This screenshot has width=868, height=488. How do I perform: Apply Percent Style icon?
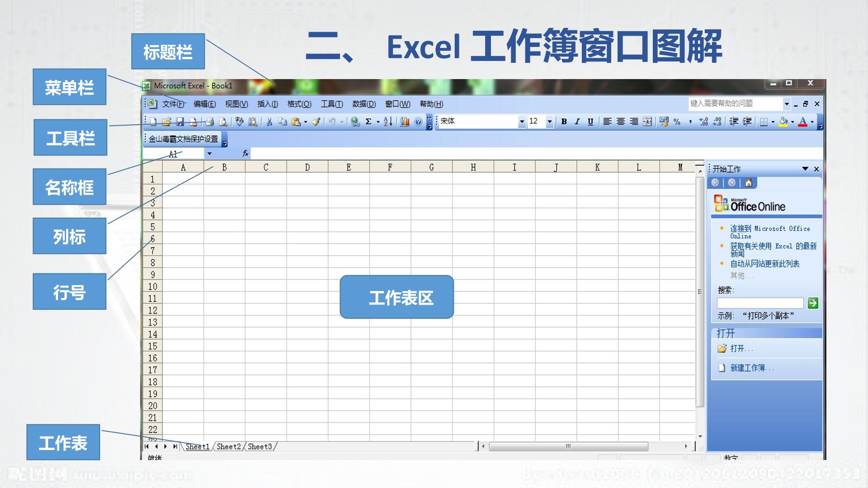point(677,122)
